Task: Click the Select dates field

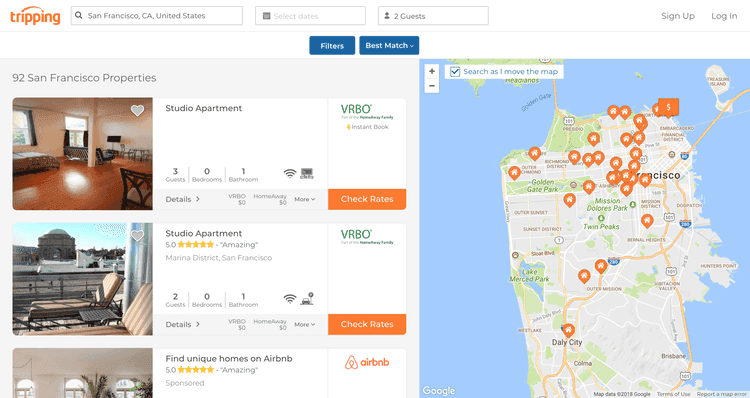Action: [310, 16]
